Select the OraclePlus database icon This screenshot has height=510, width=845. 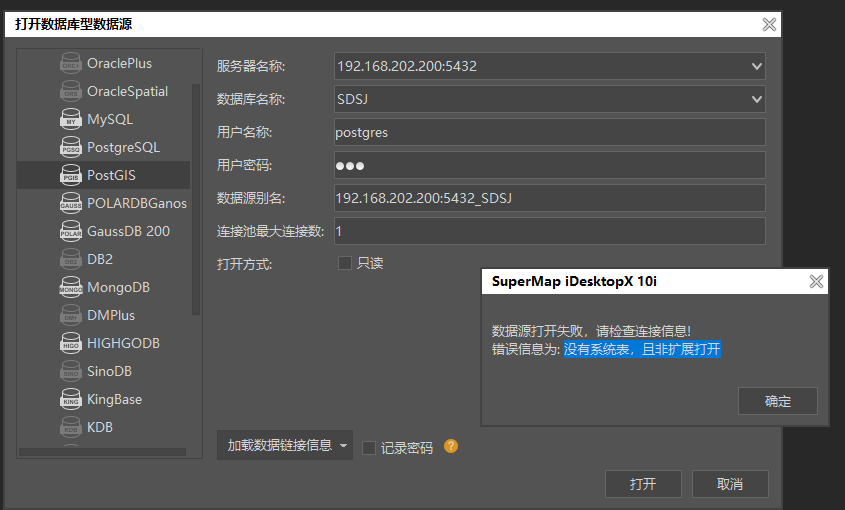[71, 63]
